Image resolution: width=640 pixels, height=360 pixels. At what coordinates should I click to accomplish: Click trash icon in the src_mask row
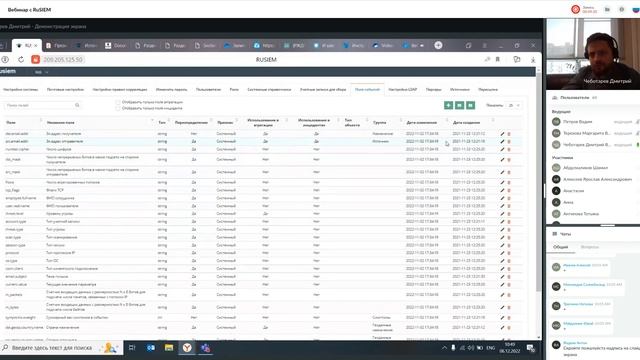[x=509, y=172]
